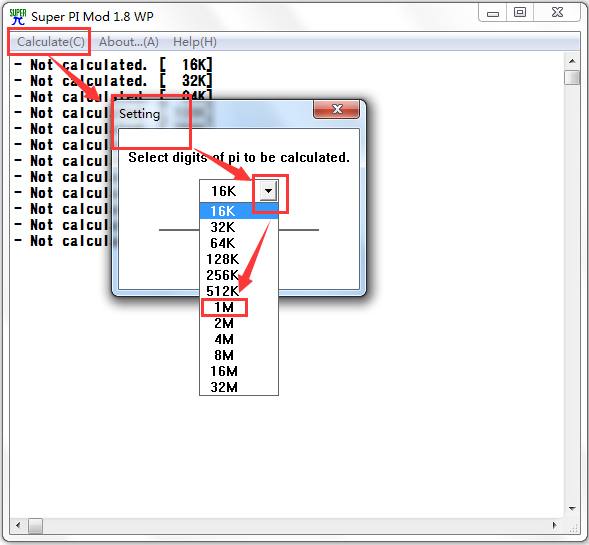The image size is (589, 545).
Task: Select 512K from the list
Action: (x=239, y=291)
